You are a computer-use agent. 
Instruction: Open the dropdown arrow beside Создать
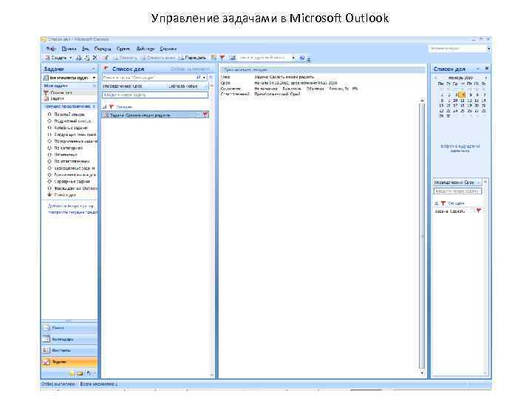(x=71, y=58)
